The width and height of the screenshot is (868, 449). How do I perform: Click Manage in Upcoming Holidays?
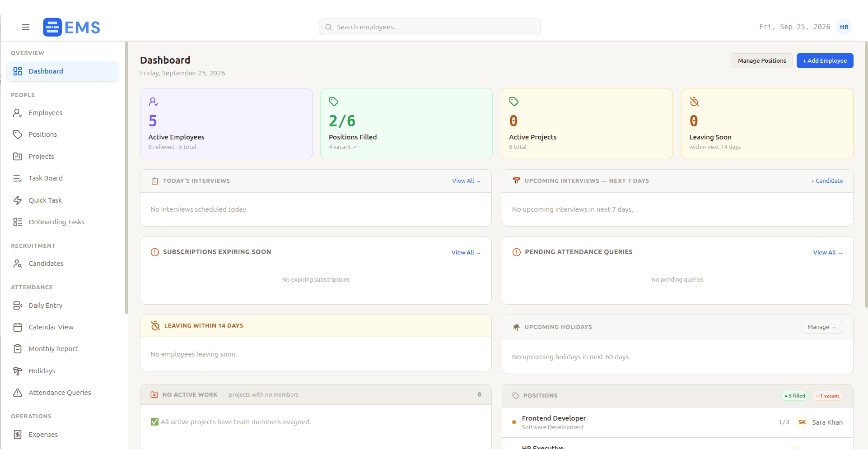tap(822, 327)
